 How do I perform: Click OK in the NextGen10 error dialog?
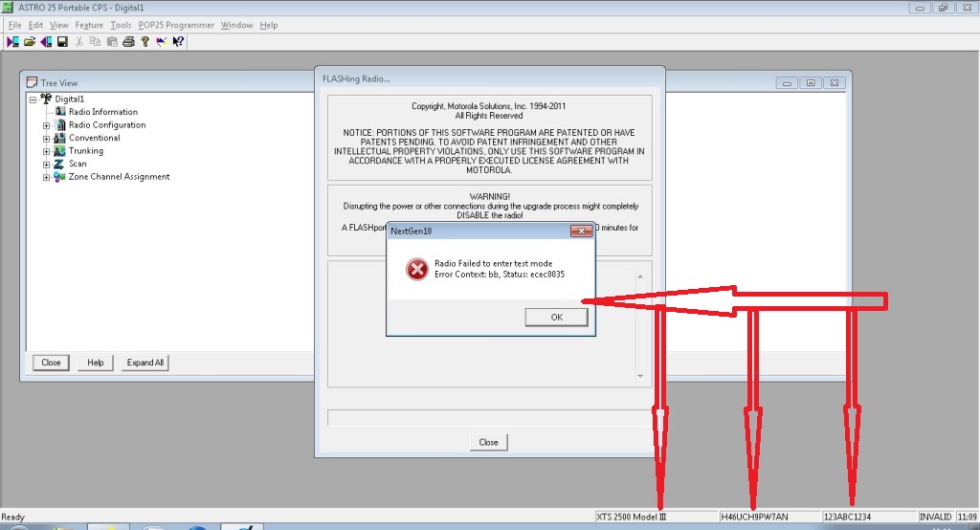point(556,317)
